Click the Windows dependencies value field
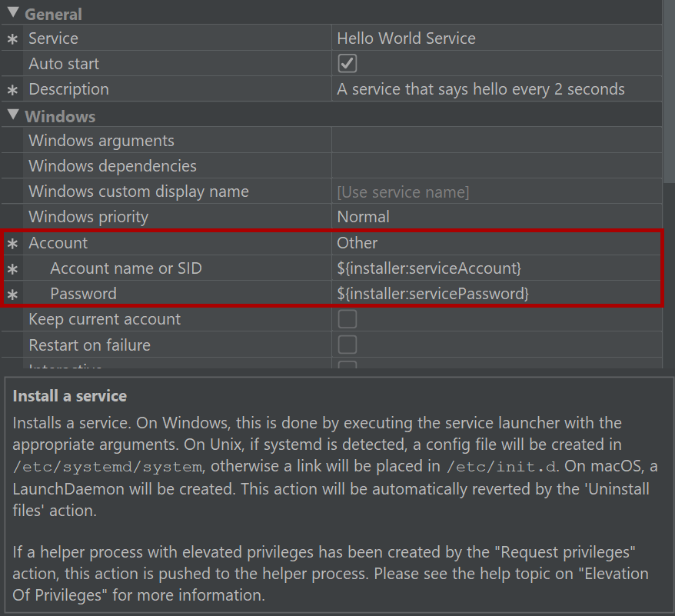 pos(497,166)
